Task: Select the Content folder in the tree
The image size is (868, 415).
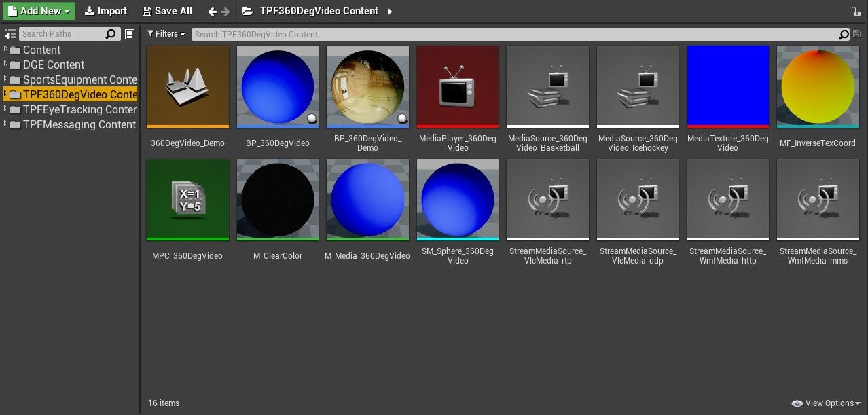Action: 41,50
